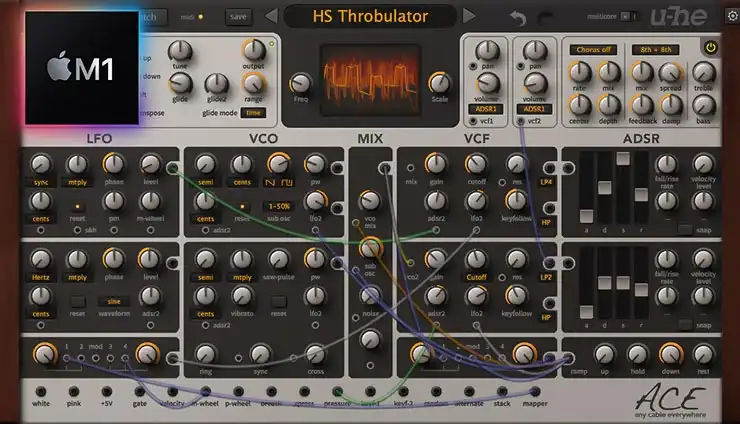Open the LFO 1 'sync' selector
The image size is (740, 424).
click(41, 182)
